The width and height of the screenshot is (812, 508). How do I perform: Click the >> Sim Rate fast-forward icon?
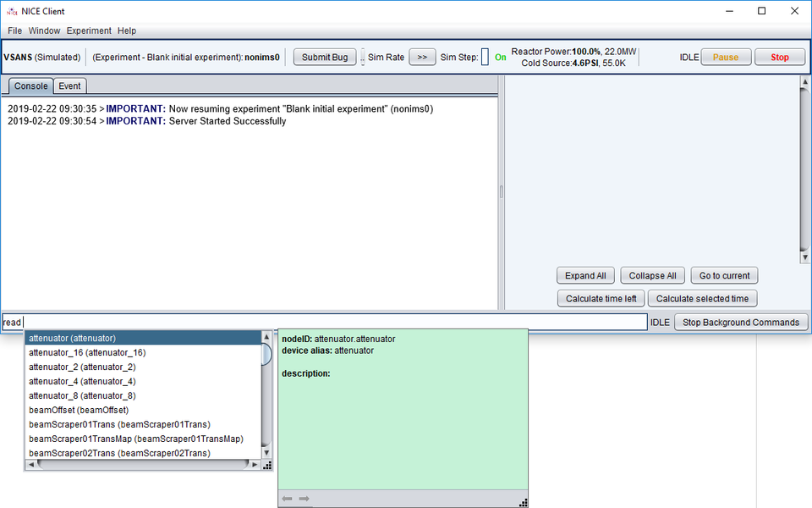pos(422,56)
